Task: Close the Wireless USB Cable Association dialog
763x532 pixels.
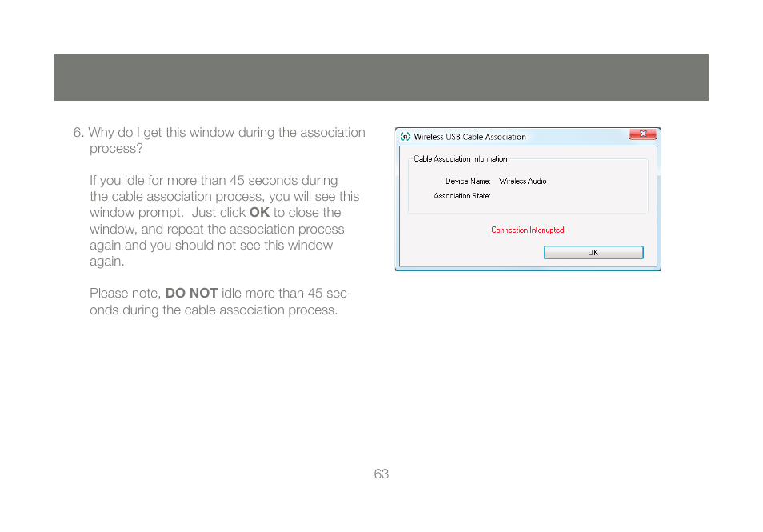Action: [643, 134]
